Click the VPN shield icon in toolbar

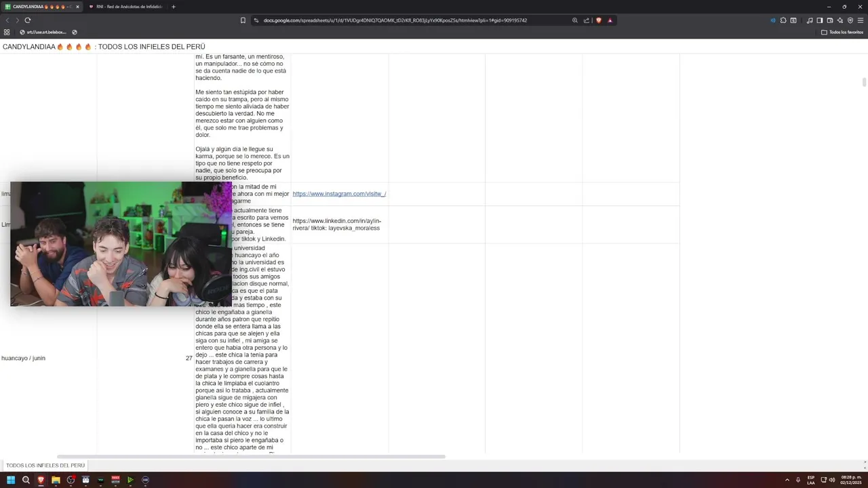tap(850, 20)
